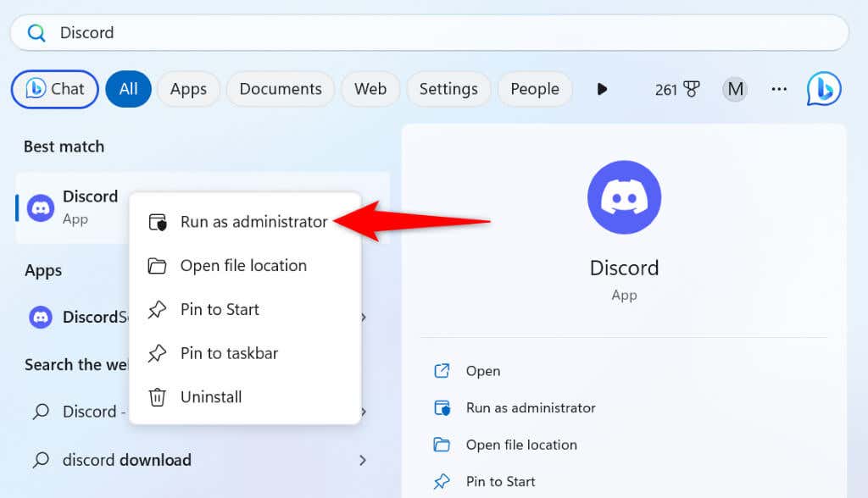This screenshot has height=498, width=868.
Task: Click Open file location in details pane
Action: point(521,445)
